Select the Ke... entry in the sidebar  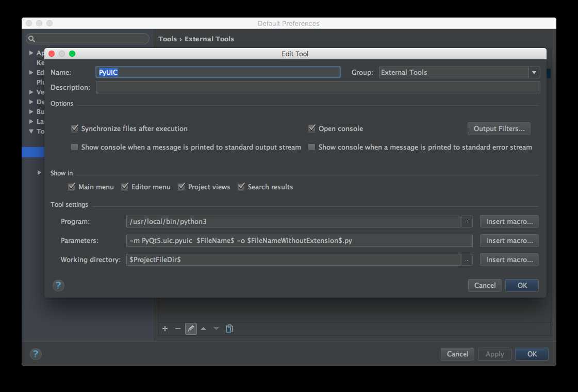tap(40, 63)
